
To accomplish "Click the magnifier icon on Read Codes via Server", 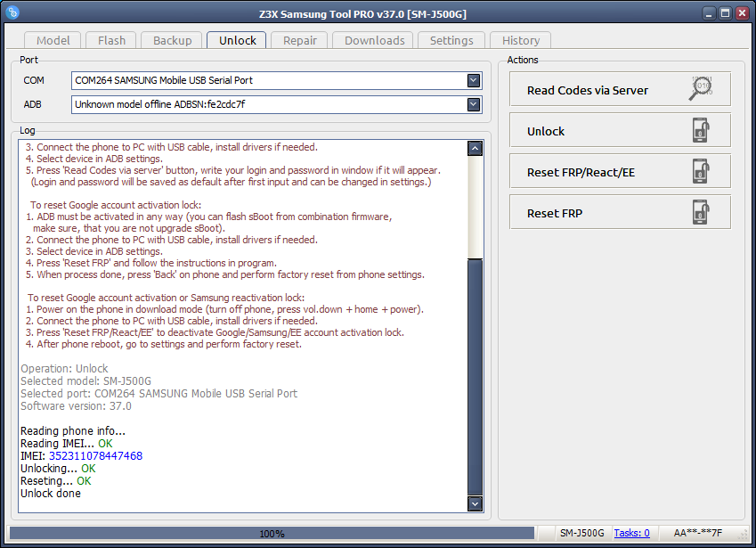I will [x=701, y=88].
